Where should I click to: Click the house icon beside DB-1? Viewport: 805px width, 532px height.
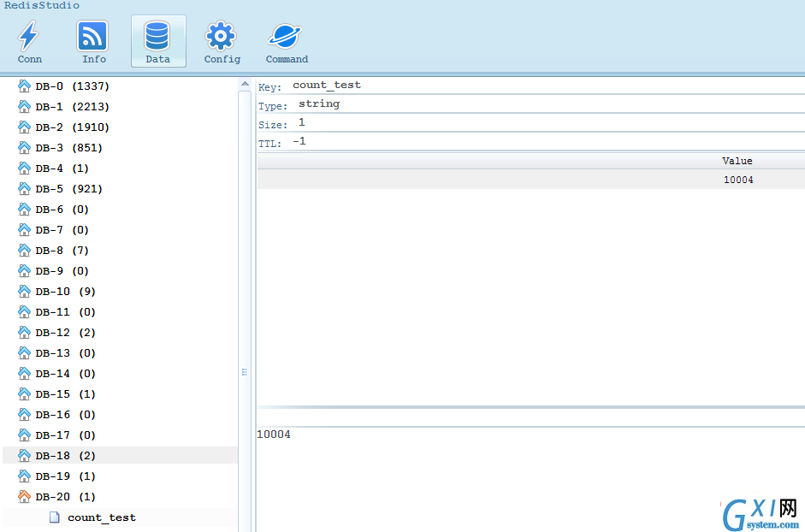[x=24, y=106]
